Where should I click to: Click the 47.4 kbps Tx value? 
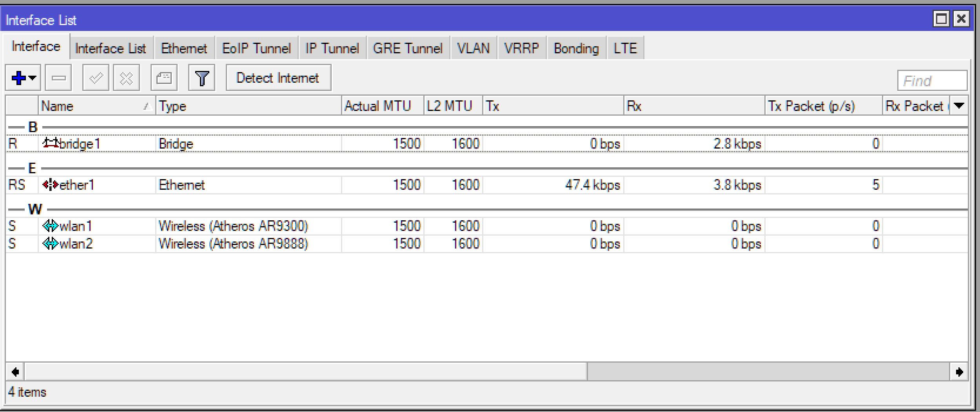tap(592, 185)
